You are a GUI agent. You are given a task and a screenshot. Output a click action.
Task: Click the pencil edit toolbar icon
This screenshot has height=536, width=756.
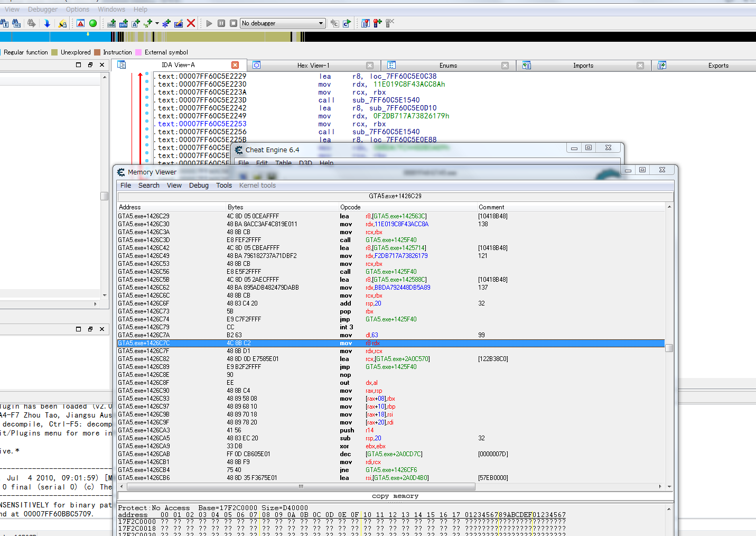[179, 23]
